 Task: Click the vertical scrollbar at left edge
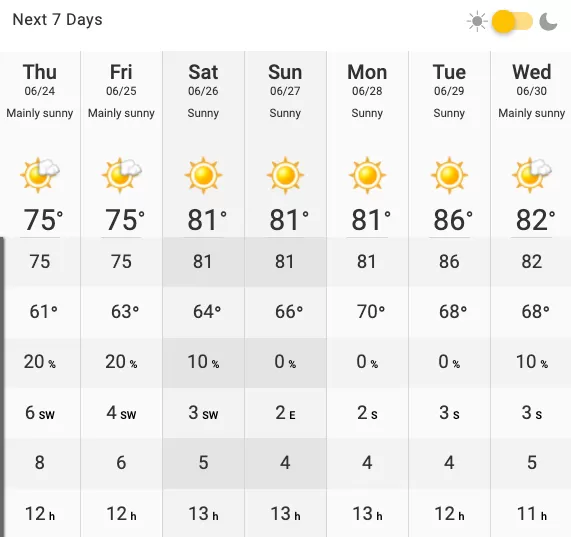(x=2, y=387)
